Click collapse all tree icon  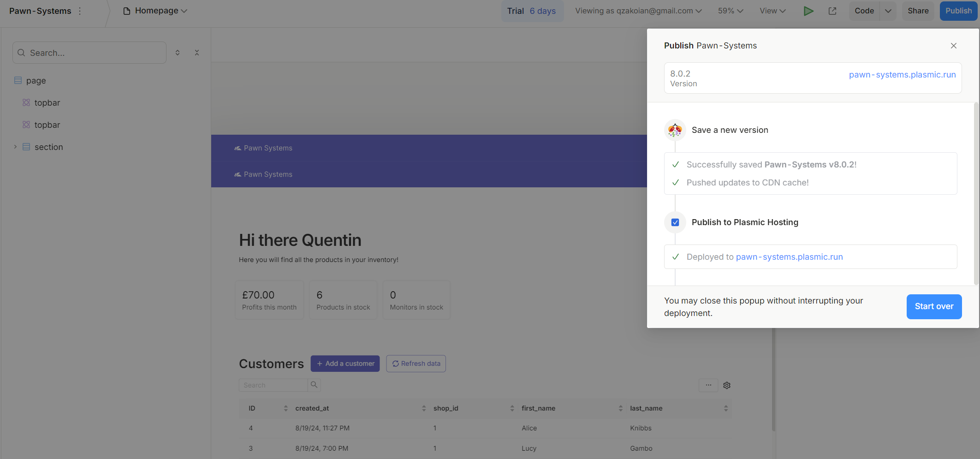click(197, 53)
